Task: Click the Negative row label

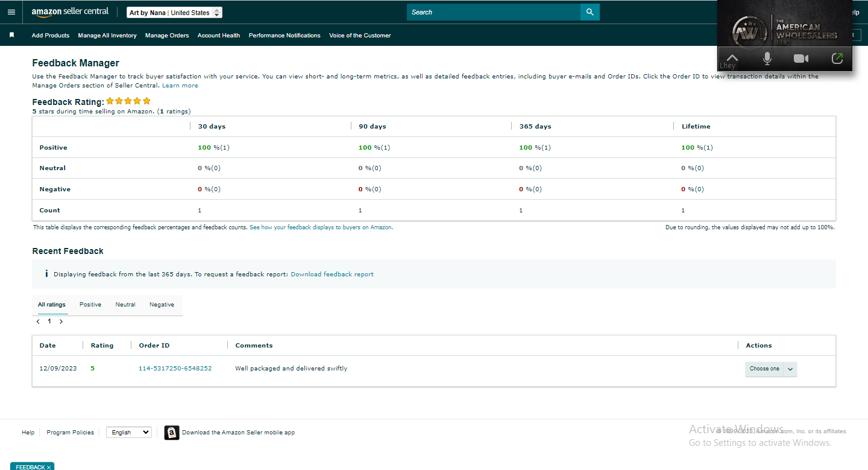Action: tap(55, 189)
